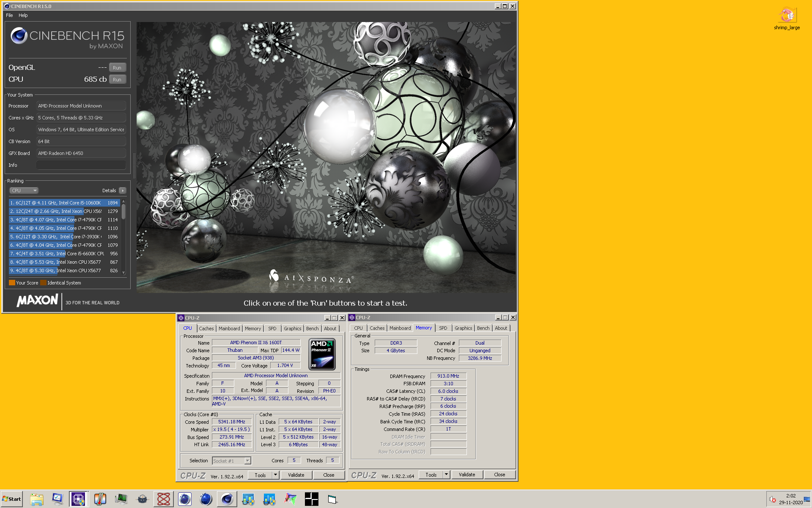Click the monitor with checkmark taskbar icon
Image resolution: width=812 pixels, height=508 pixels.
[58, 499]
